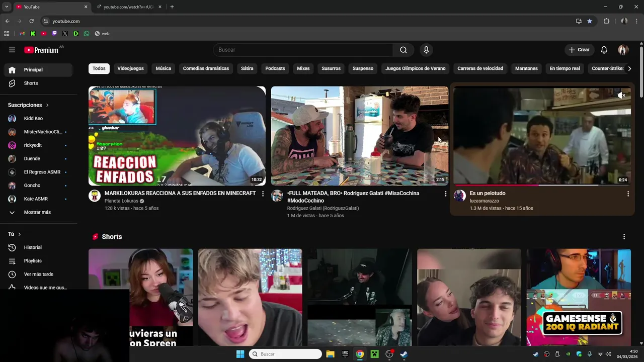Expand the Tú section
The image size is (644, 362).
click(15, 234)
